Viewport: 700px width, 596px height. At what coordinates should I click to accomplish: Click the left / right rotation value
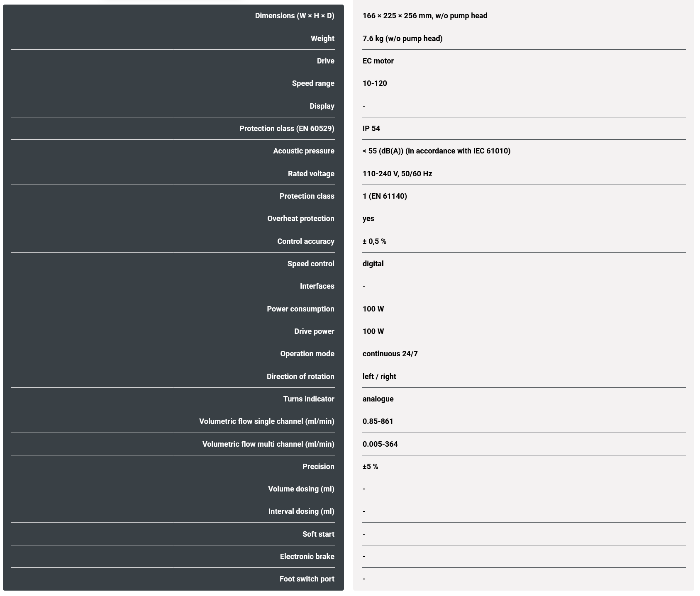coord(379,377)
